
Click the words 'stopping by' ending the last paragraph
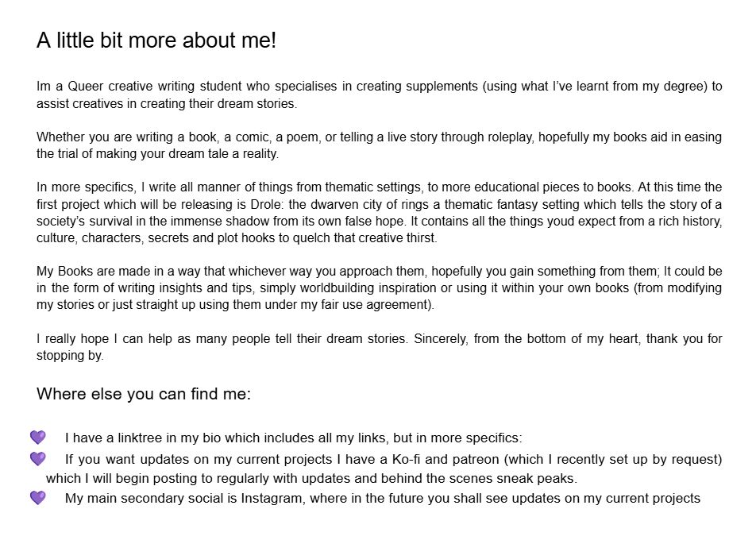(70, 356)
